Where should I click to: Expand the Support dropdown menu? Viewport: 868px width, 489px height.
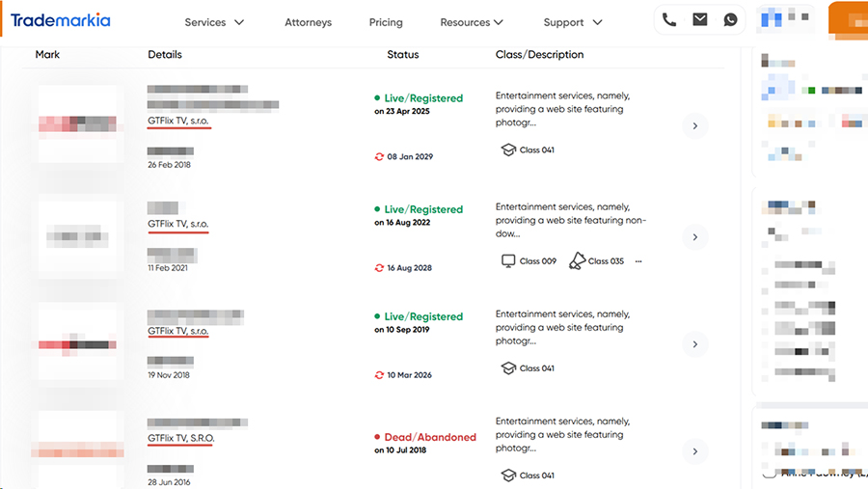573,22
